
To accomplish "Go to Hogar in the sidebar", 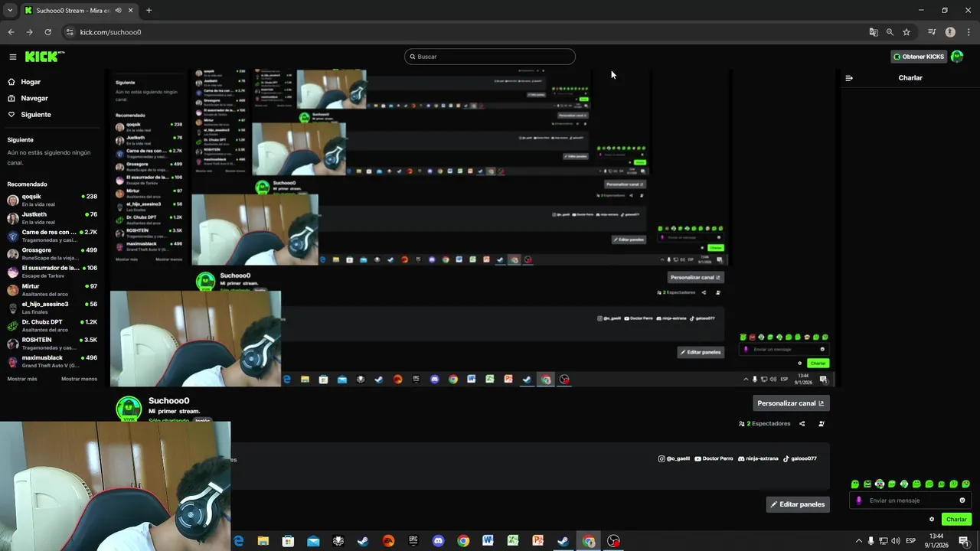I will (x=31, y=82).
